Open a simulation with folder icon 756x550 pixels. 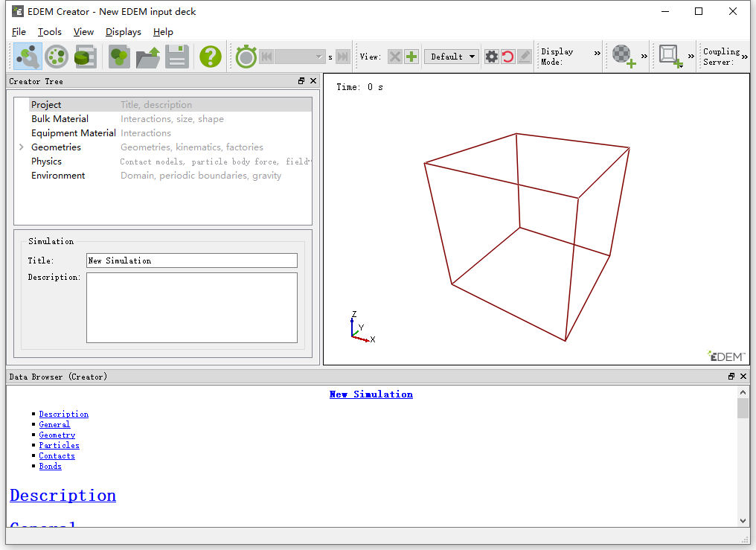[148, 57]
